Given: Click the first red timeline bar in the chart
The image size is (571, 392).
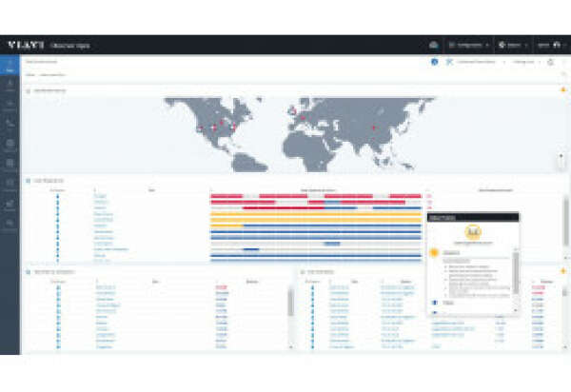Looking at the screenshot, I should (225, 196).
